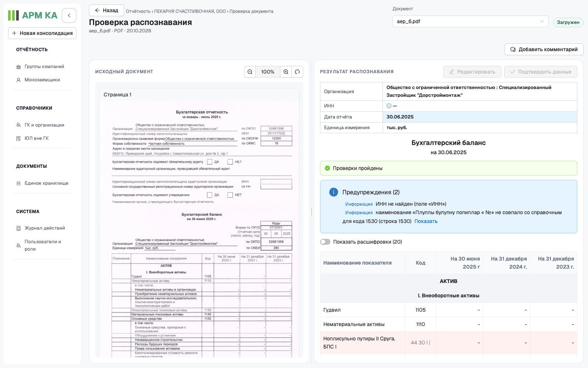Click the panel divider splitter handle
Viewport: 588px width, 368px height.
point(312,212)
